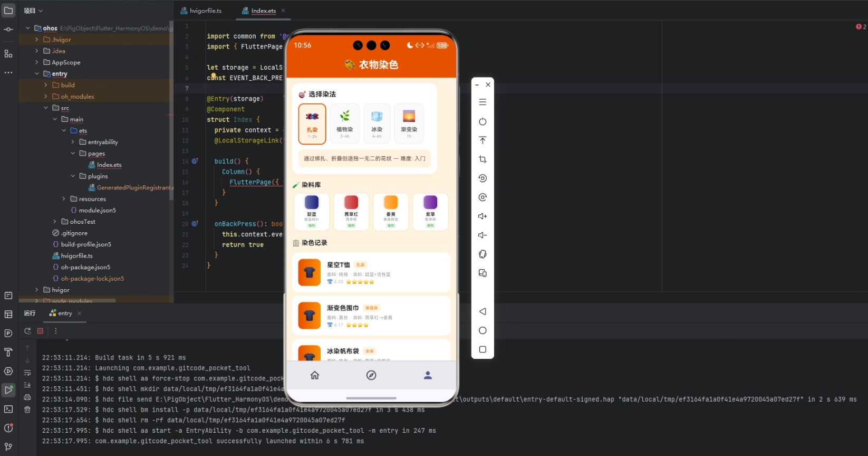Collapse the entry module folder
The width and height of the screenshot is (868, 456).
[37, 74]
